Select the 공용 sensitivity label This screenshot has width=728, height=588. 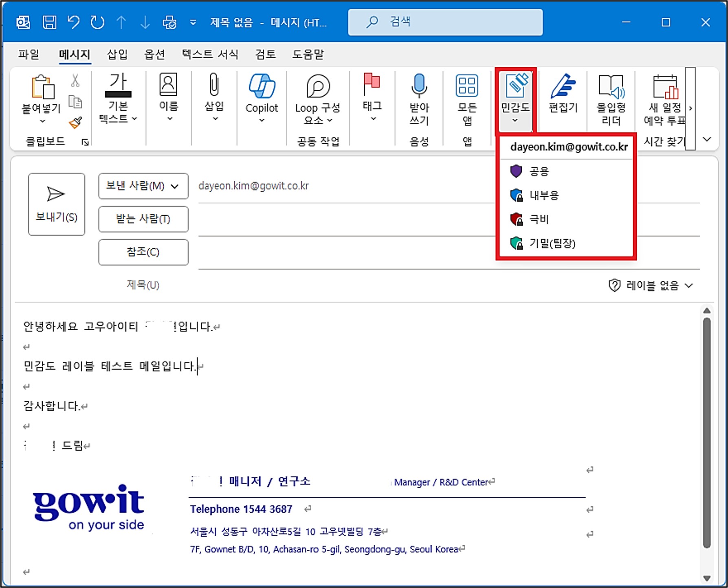pos(539,171)
